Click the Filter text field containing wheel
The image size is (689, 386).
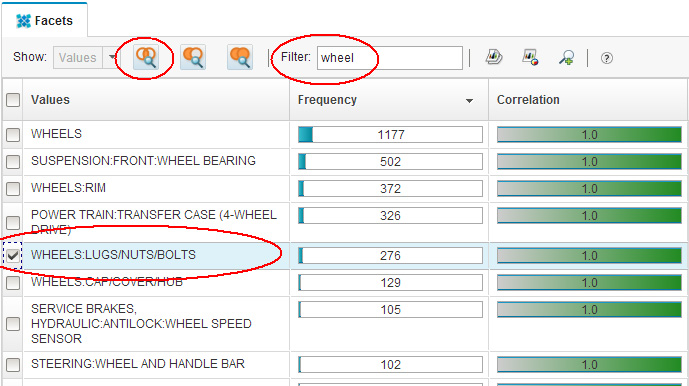[x=390, y=58]
